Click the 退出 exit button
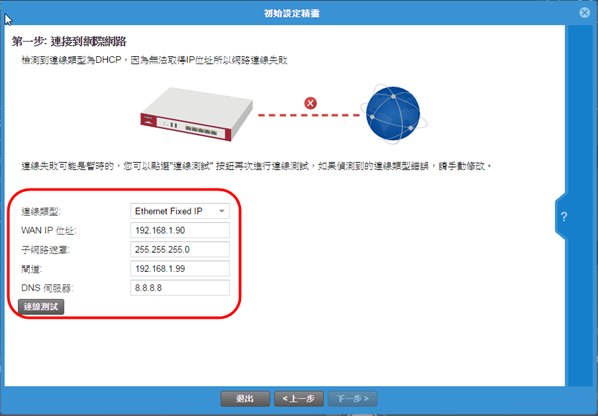This screenshot has width=598, height=416. coord(245,398)
